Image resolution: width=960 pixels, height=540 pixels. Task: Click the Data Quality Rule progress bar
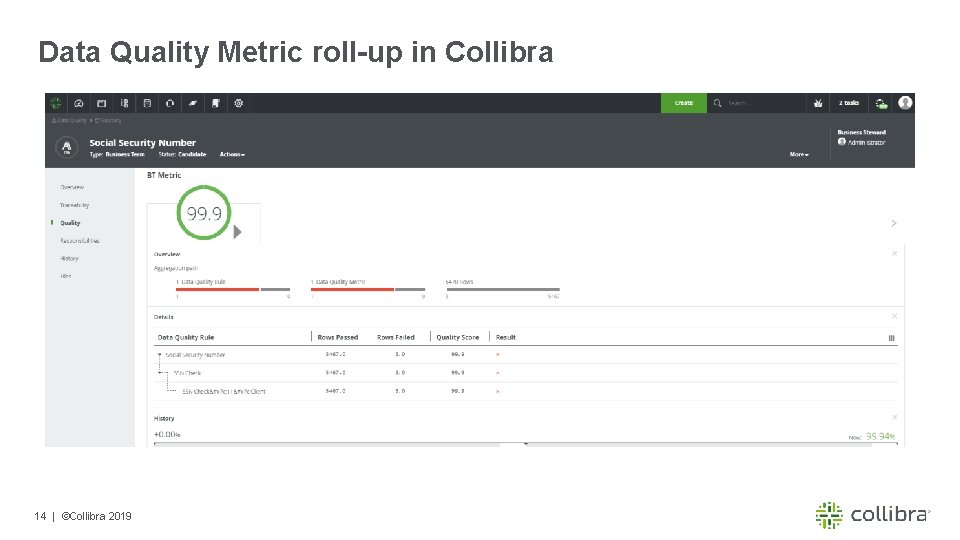233,289
